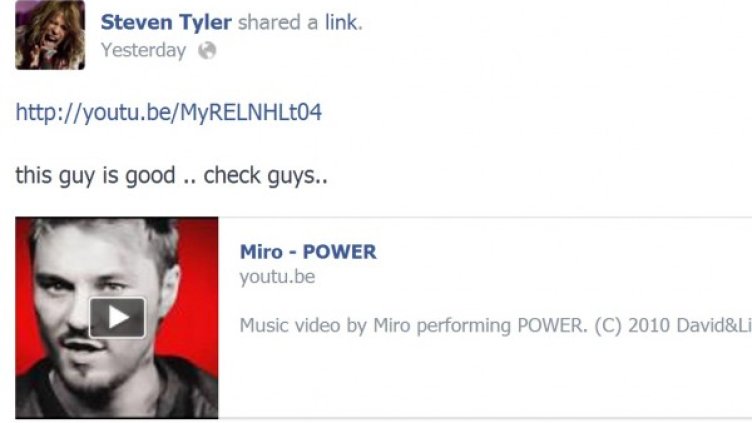Open the "Yesterday" timestamp permalink
The width and height of the screenshot is (752, 423).
143,50
